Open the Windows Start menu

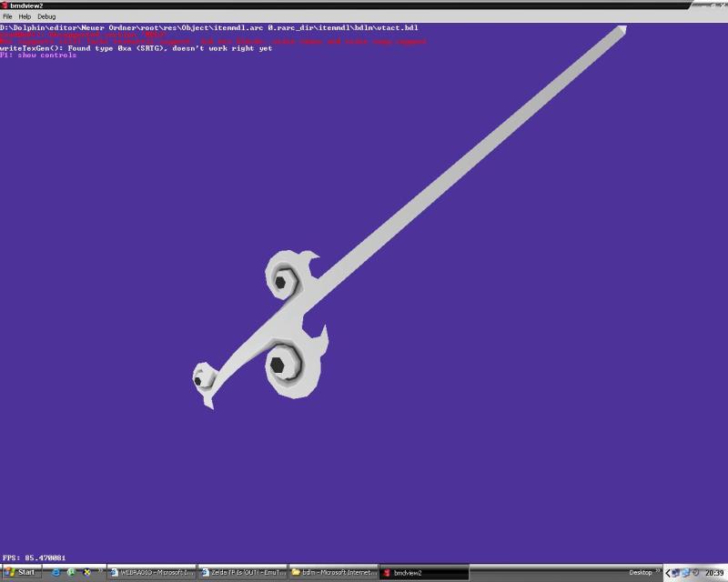point(20,572)
